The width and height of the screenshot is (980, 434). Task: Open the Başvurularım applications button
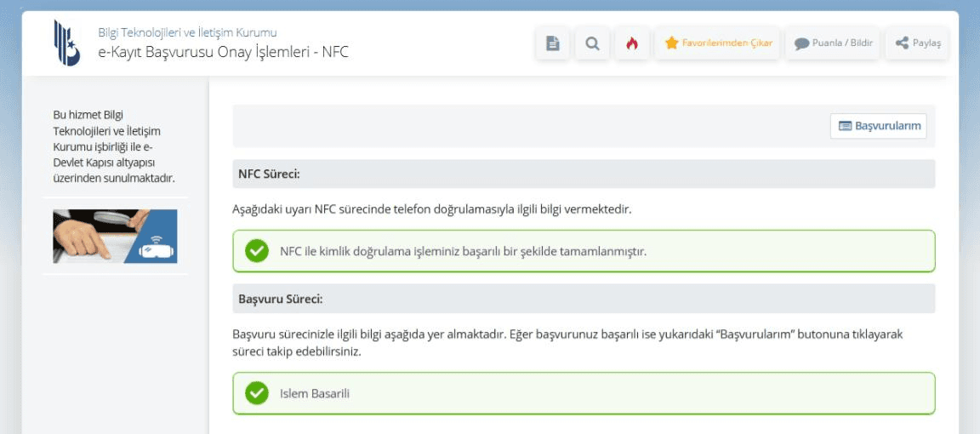click(879, 126)
